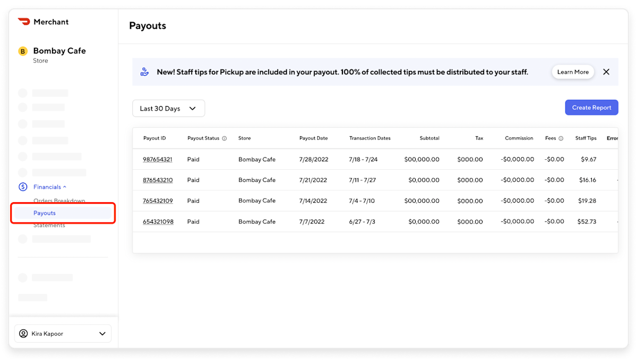Viewport: 637px width, 364px height.
Task: Click the Tax column header
Action: click(x=479, y=138)
